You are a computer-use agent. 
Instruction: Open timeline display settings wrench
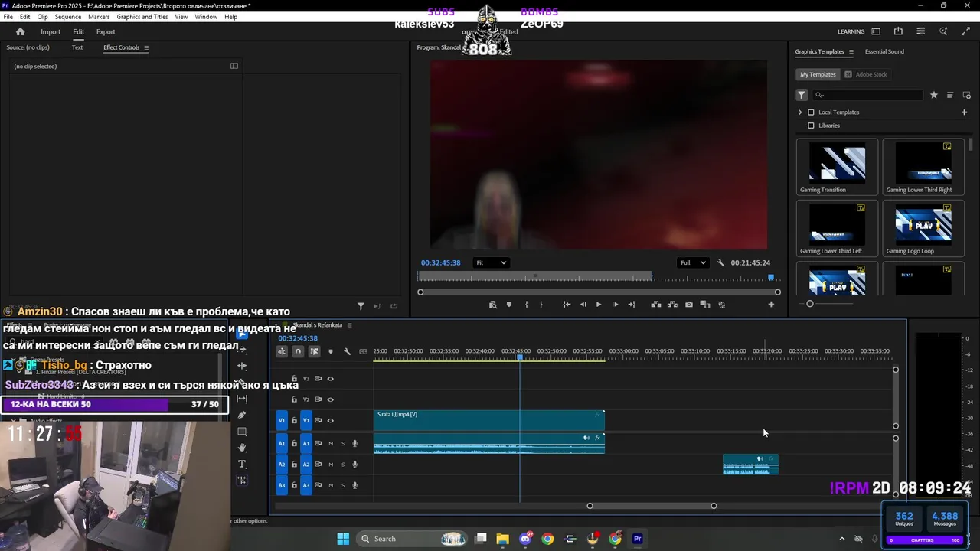coord(347,351)
